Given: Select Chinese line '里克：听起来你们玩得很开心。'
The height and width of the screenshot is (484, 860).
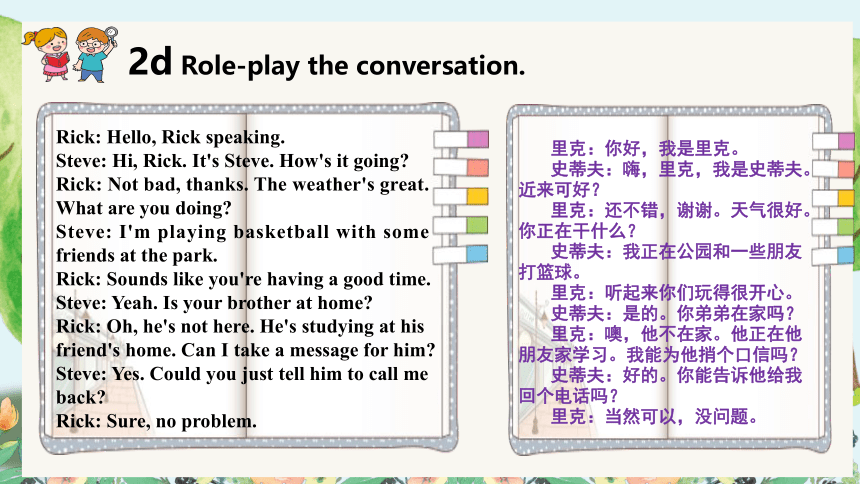Looking at the screenshot, I should tap(673, 292).
